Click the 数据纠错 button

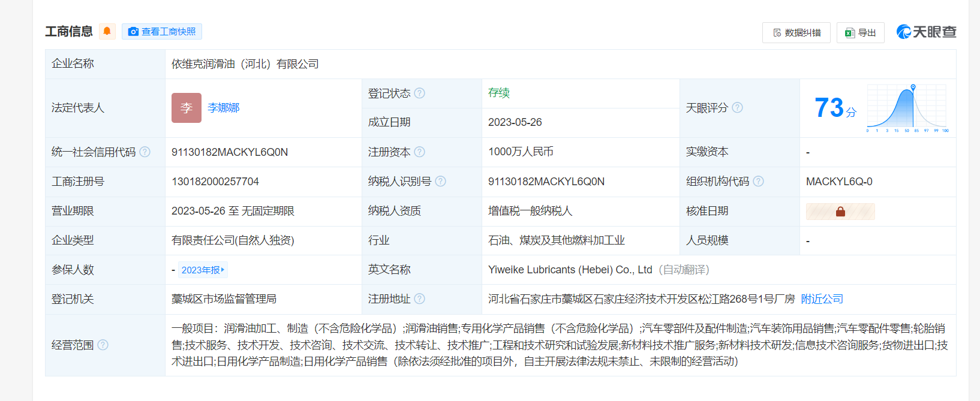pyautogui.click(x=796, y=32)
